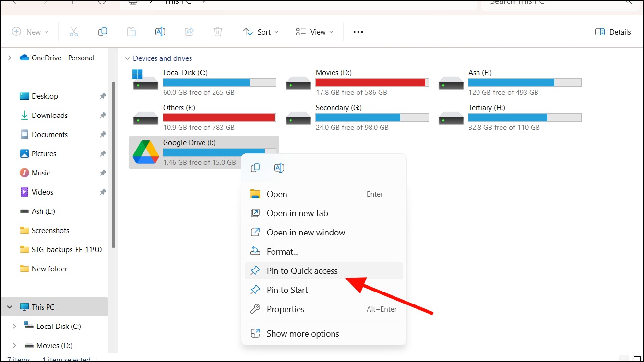Click the Share icon in toolbar
The width and height of the screenshot is (644, 362).
pyautogui.click(x=189, y=32)
